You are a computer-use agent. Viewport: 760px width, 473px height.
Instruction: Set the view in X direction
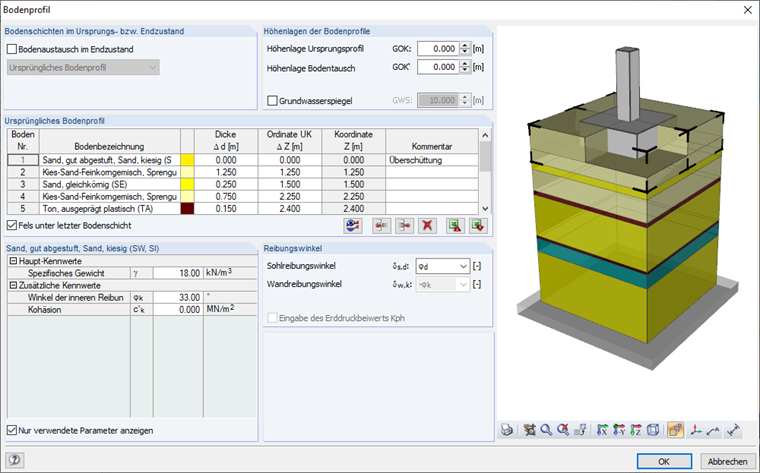click(602, 430)
